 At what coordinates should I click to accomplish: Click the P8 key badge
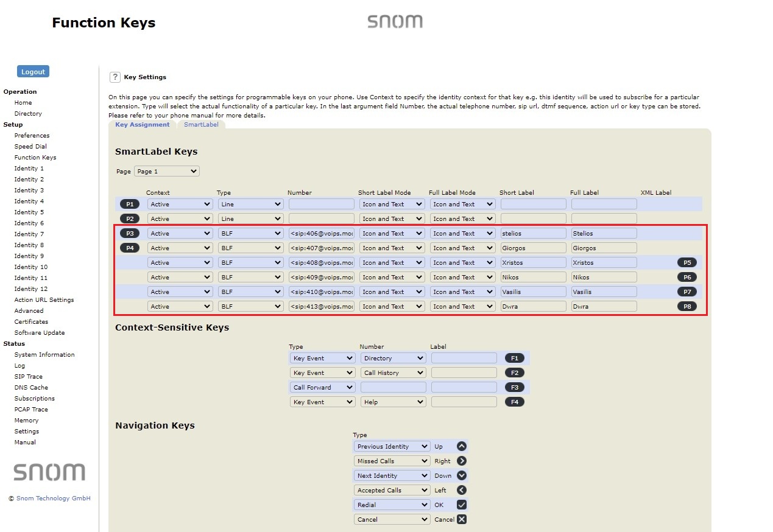[687, 306]
